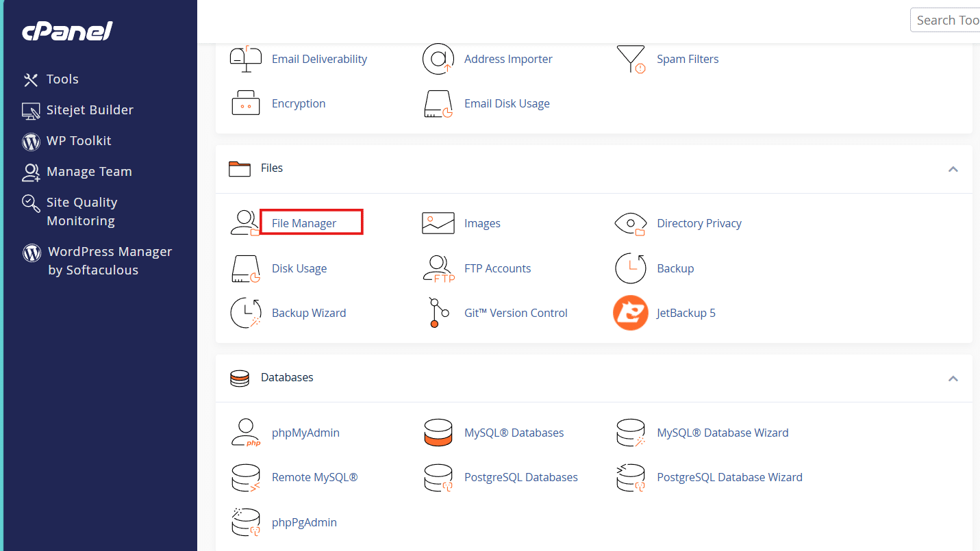Click the MySQL Databases icon
The image size is (980, 551).
click(438, 433)
